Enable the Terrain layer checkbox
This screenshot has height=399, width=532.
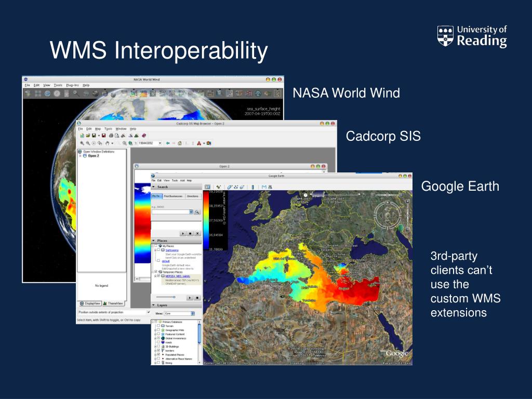[158, 326]
